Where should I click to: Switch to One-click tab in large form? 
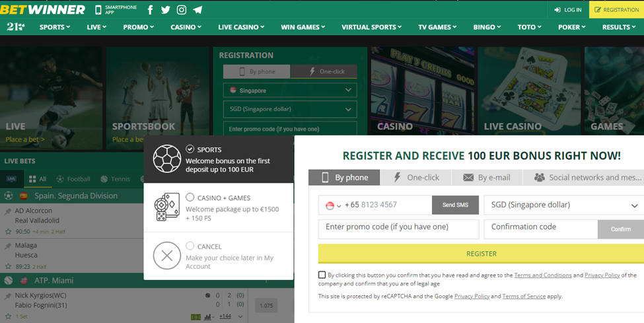(415, 178)
